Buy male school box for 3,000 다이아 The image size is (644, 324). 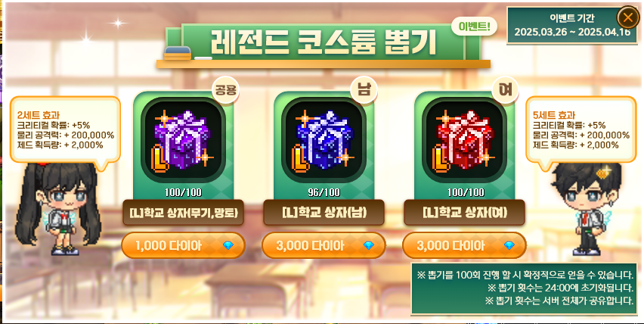[x=324, y=245]
